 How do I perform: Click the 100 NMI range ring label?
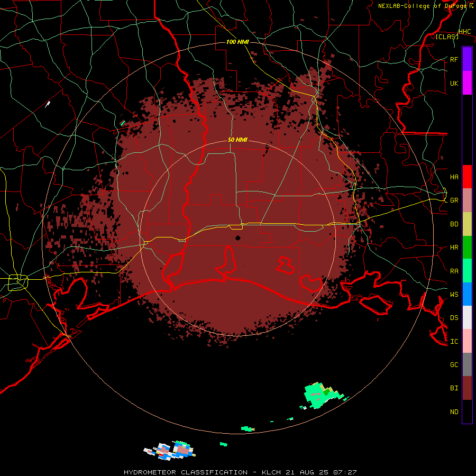pos(237,42)
